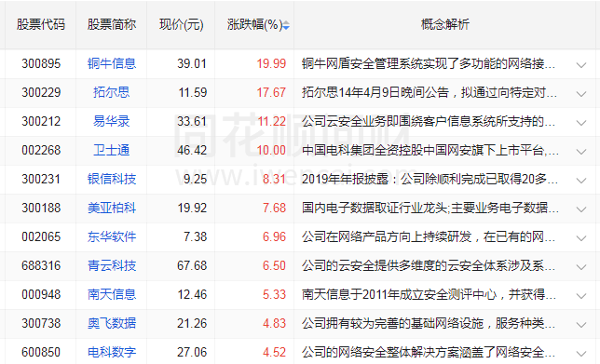This screenshot has width=600, height=364.
Task: Click price value 11.59
Action: pyautogui.click(x=193, y=92)
